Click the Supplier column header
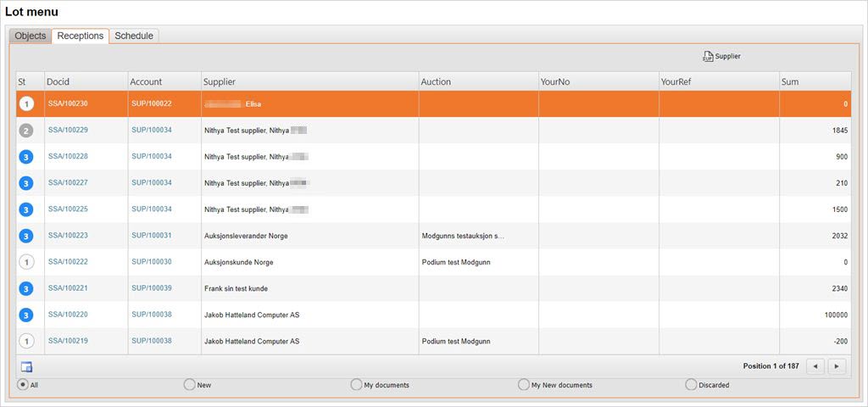 pos(219,81)
